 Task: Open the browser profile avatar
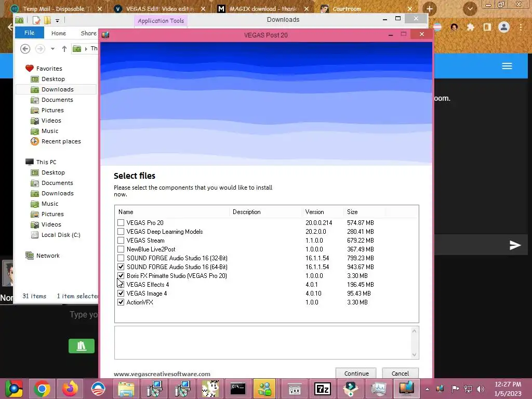pos(504,27)
